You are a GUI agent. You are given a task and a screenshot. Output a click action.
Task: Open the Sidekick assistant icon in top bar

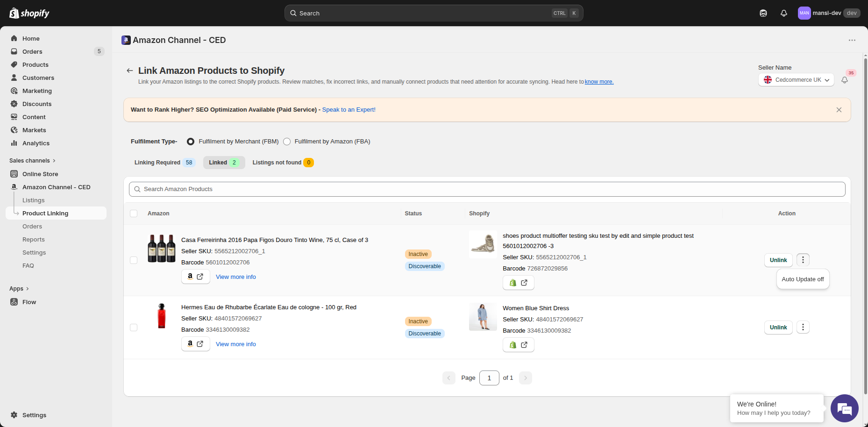click(763, 13)
